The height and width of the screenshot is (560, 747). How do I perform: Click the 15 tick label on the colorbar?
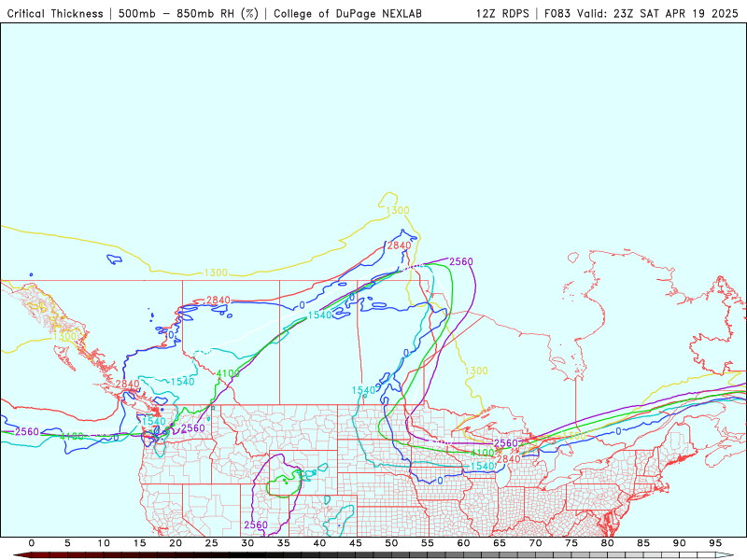pos(139,543)
